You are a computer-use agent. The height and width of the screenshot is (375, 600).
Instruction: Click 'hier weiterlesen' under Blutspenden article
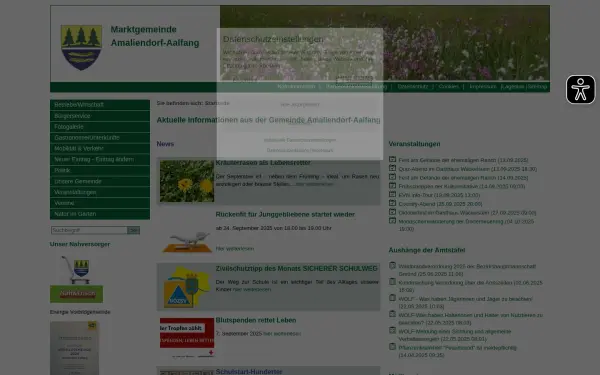coord(282,334)
